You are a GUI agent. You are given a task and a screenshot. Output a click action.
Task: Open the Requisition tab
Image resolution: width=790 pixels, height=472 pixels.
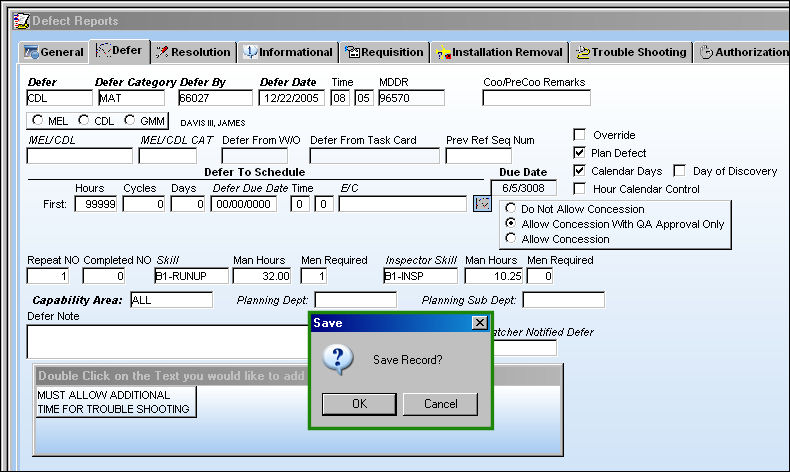(384, 52)
